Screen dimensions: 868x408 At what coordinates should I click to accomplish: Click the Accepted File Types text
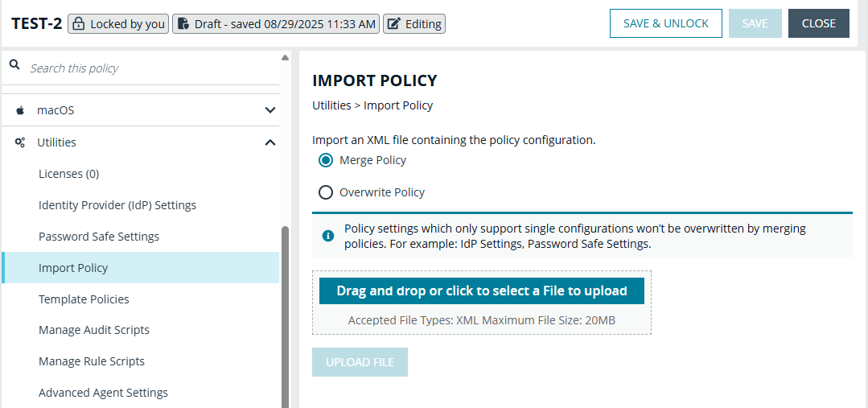482,320
